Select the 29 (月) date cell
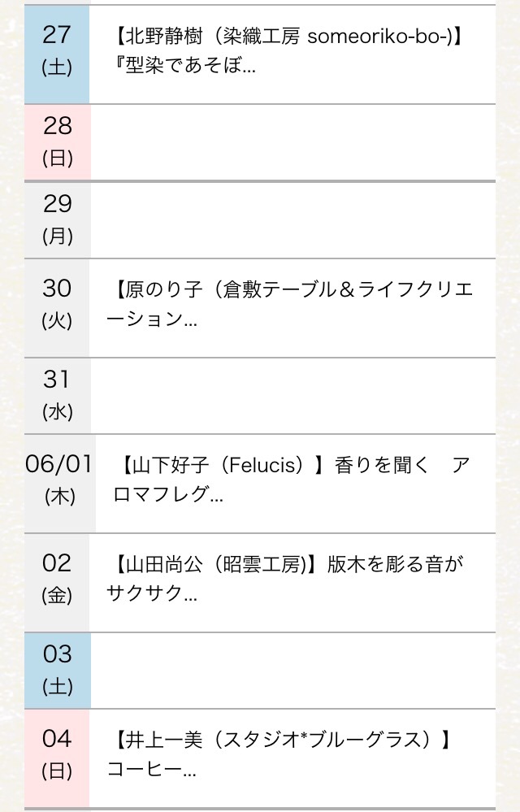Screen dimensions: 520x812 point(58,220)
